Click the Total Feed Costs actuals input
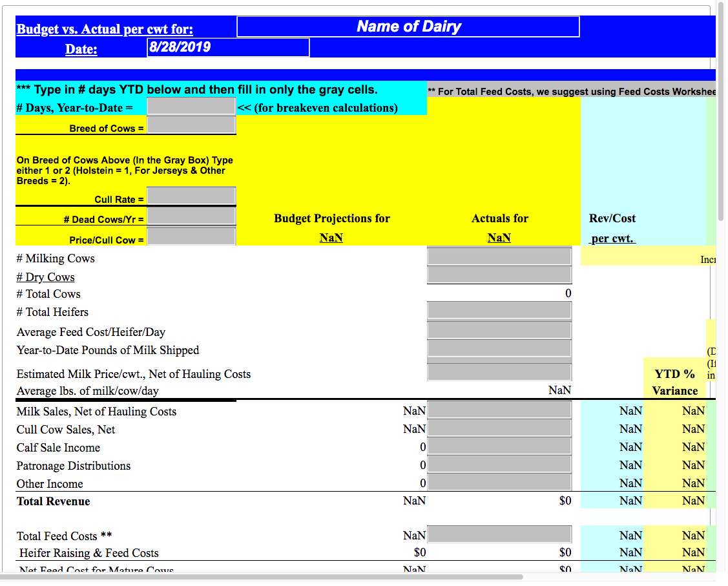728x586 pixels. (499, 534)
